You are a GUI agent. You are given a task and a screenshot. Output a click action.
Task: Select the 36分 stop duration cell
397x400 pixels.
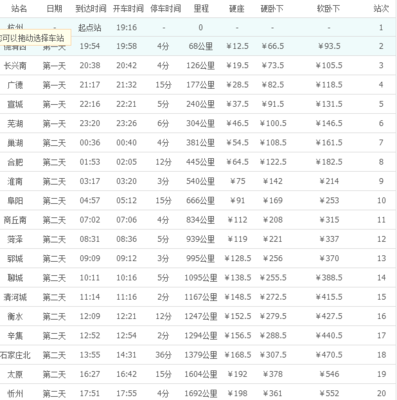point(163,355)
